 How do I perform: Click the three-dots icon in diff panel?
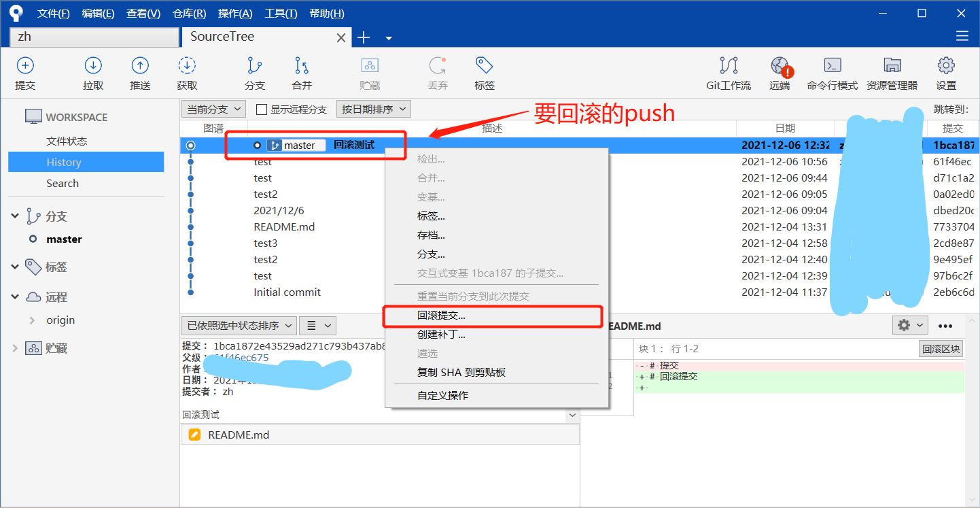945,326
